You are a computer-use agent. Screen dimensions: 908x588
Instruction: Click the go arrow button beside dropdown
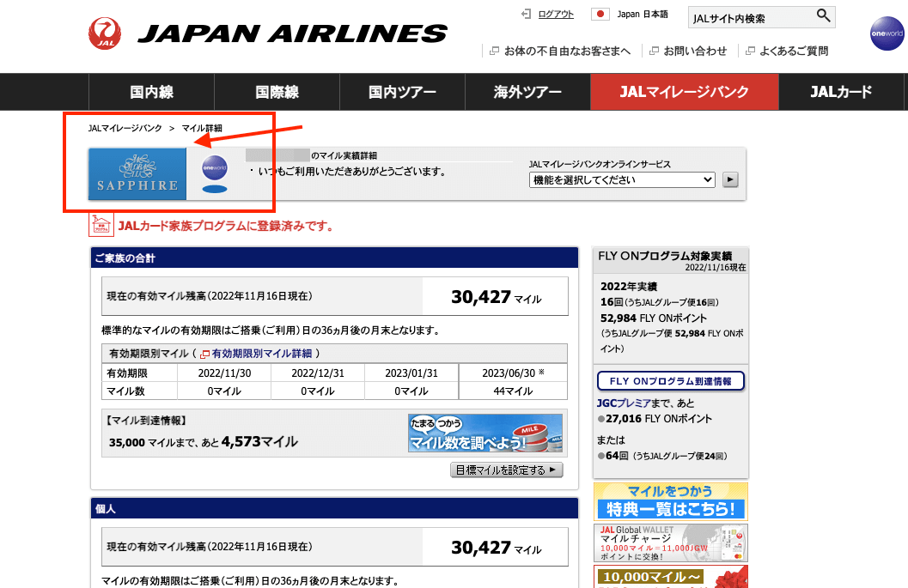[x=730, y=180]
